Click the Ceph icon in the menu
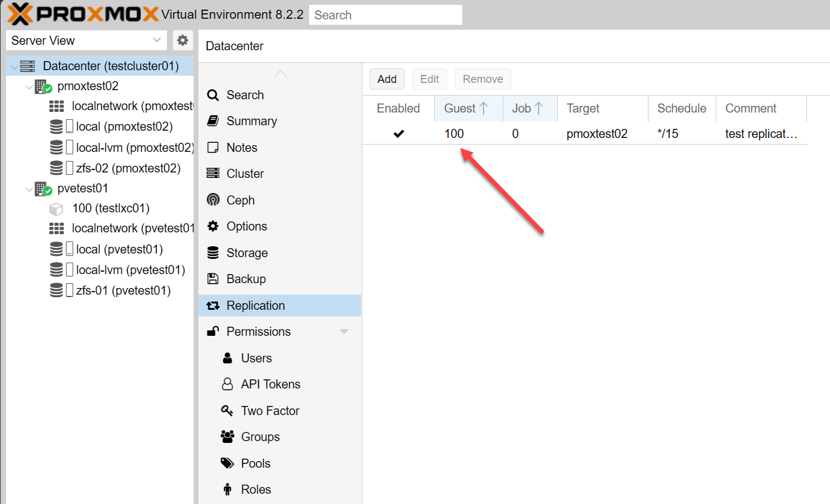The height and width of the screenshot is (504, 830). coord(213,200)
